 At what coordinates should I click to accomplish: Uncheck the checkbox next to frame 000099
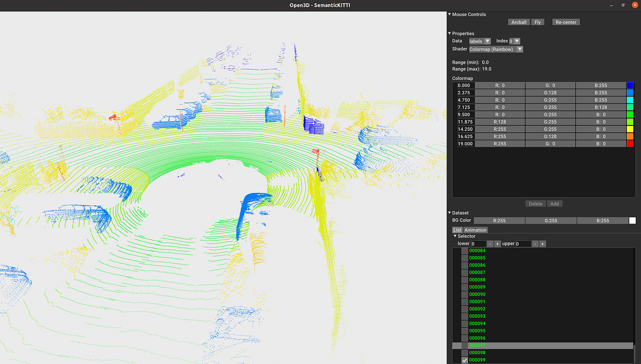(x=464, y=359)
